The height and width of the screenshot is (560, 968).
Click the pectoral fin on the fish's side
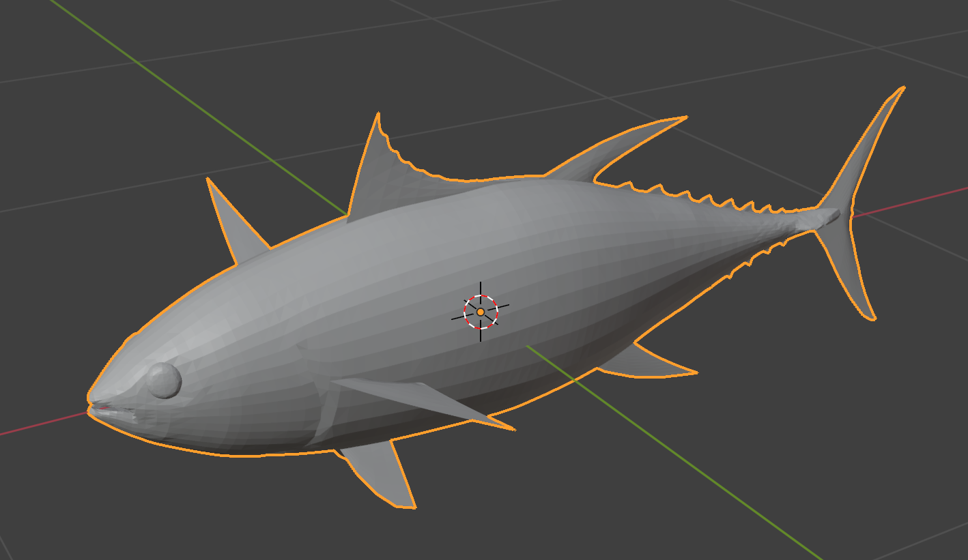pos(422,401)
